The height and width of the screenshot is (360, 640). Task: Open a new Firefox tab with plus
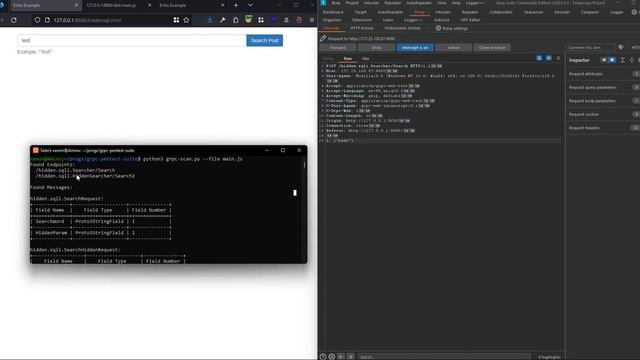(236, 5)
